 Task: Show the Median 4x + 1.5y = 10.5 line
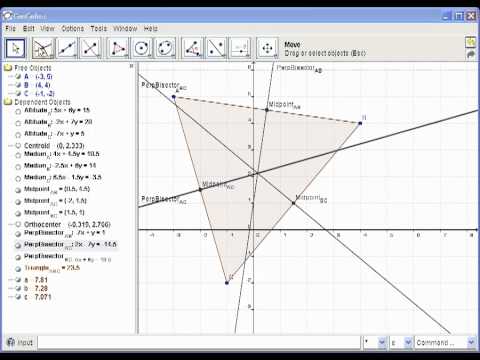pyautogui.click(x=18, y=155)
